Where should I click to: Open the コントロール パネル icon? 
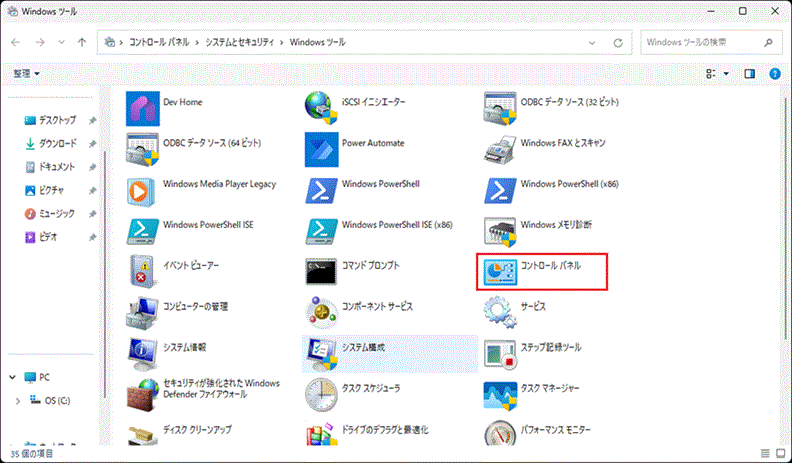click(x=500, y=272)
